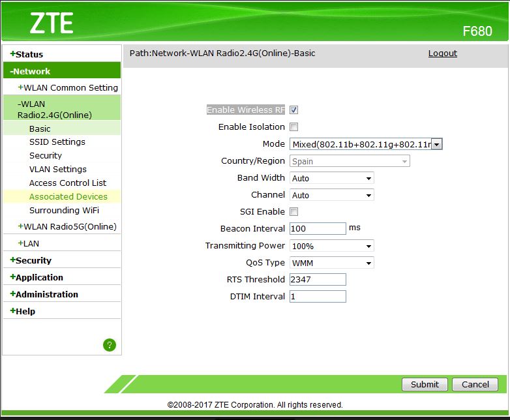Image resolution: width=510 pixels, height=420 pixels.
Task: Go to VLAN Settings
Action: [x=62, y=169]
